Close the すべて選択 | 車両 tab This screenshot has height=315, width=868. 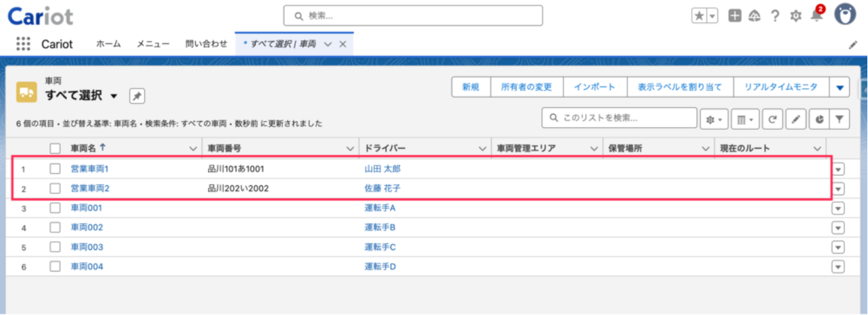pyautogui.click(x=342, y=44)
